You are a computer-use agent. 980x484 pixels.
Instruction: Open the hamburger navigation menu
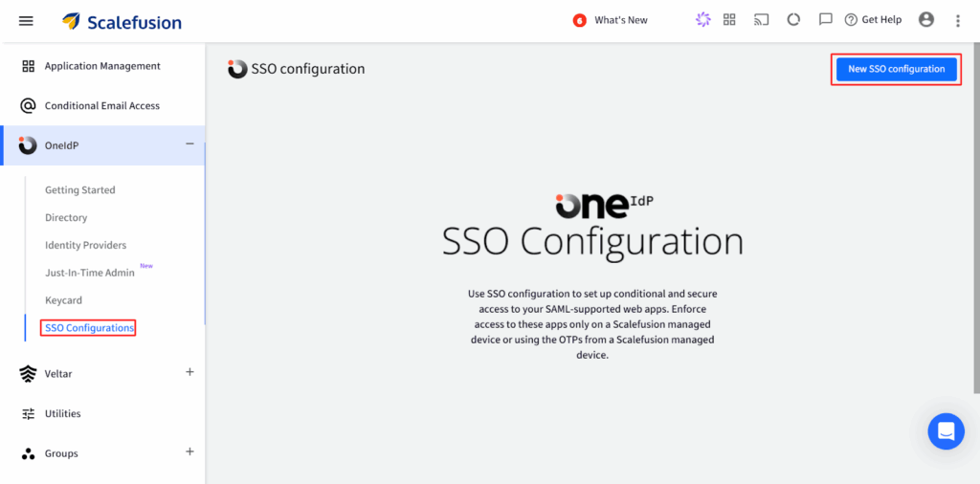click(x=26, y=21)
